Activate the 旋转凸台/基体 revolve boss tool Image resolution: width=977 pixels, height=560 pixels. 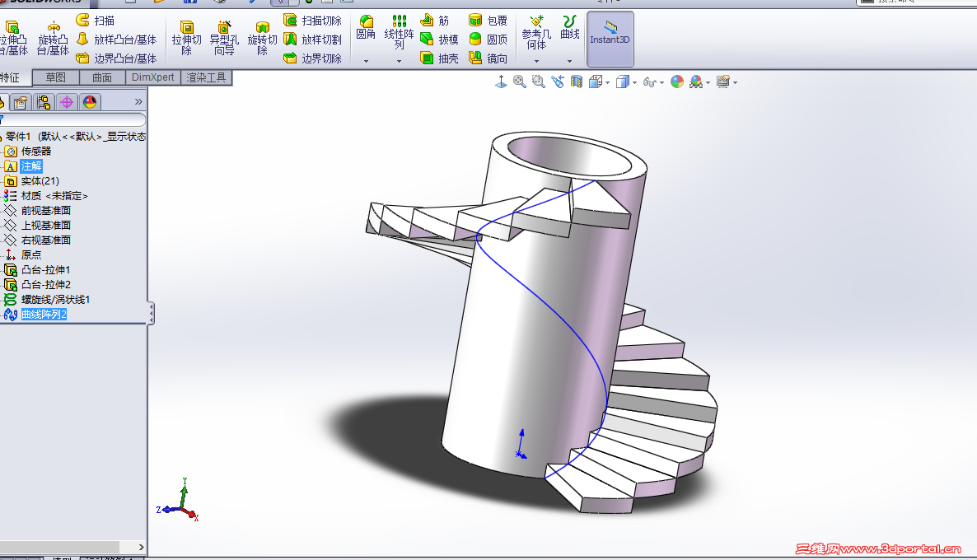tap(53, 39)
